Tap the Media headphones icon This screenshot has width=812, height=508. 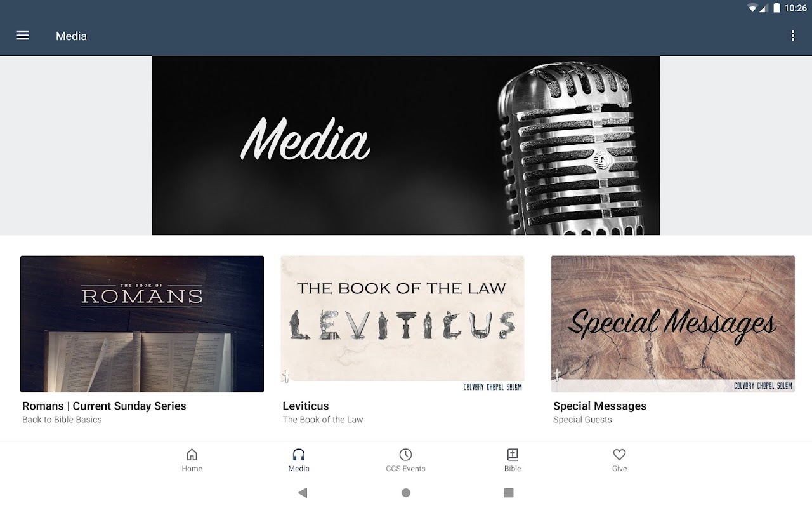click(x=299, y=454)
